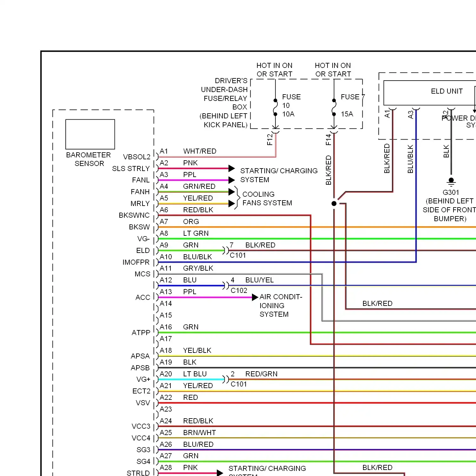Click the ground symbol above G301

pos(451,182)
